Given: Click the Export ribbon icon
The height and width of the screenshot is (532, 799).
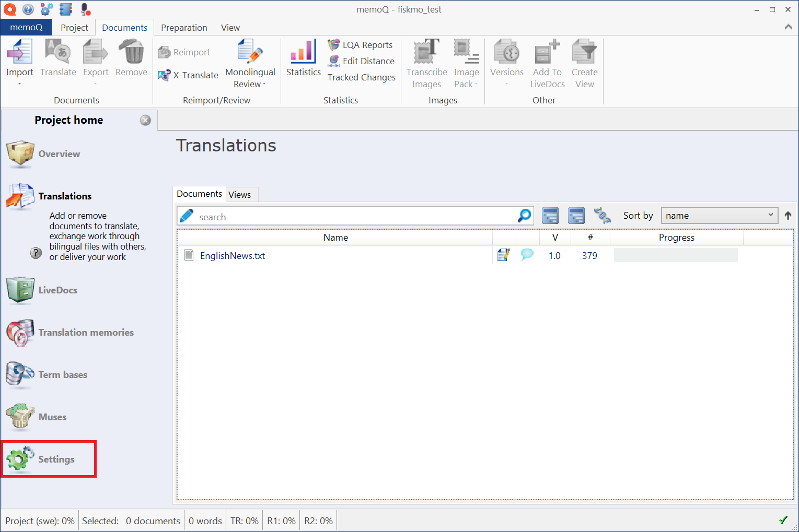Looking at the screenshot, I should (x=96, y=52).
